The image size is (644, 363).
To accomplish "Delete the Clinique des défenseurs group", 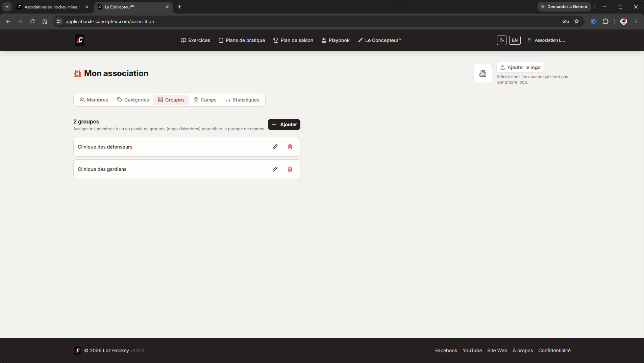I will click(x=290, y=147).
